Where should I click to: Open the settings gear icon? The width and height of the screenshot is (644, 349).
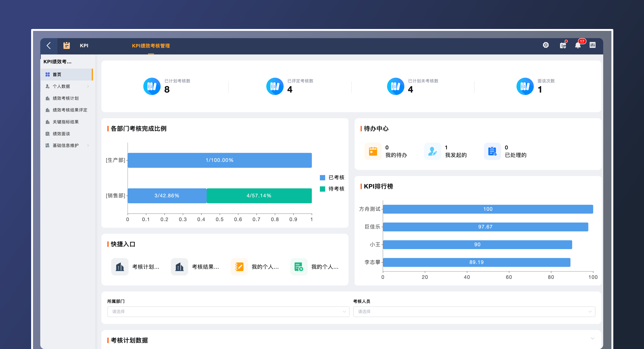(x=546, y=45)
